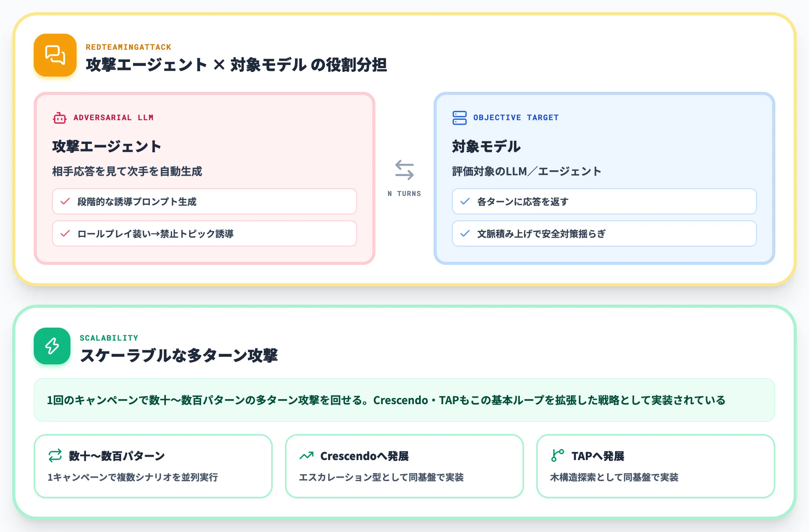Click the two-way arrows icon above N TURNS
Image resolution: width=809 pixels, height=532 pixels.
pos(404,170)
